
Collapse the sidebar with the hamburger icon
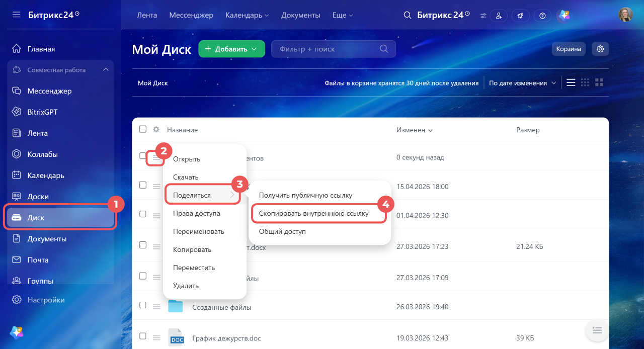point(17,15)
